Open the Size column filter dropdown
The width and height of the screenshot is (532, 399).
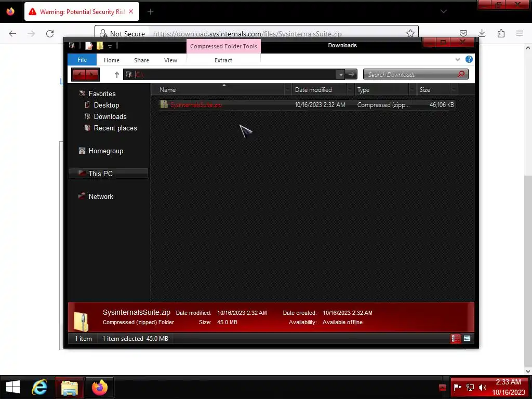tap(454, 89)
